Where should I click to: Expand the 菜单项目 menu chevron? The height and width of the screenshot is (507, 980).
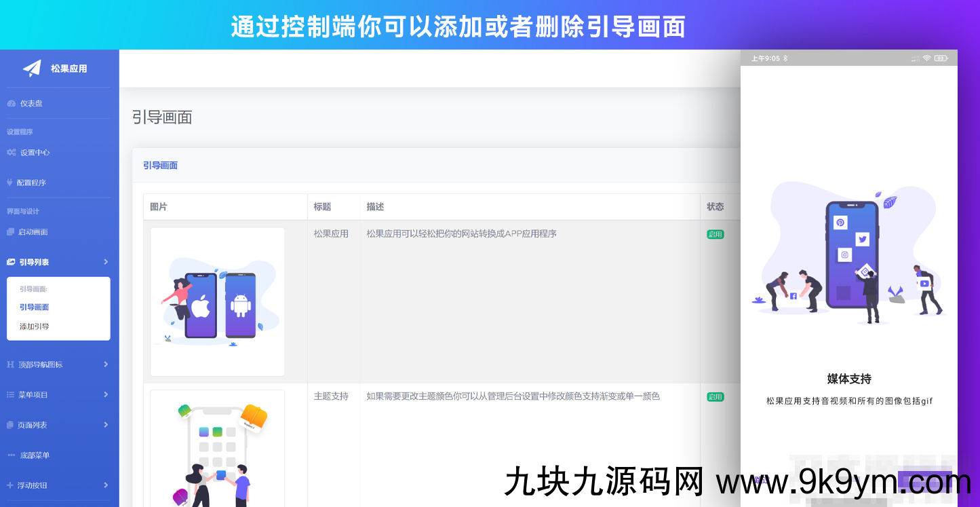(x=106, y=394)
